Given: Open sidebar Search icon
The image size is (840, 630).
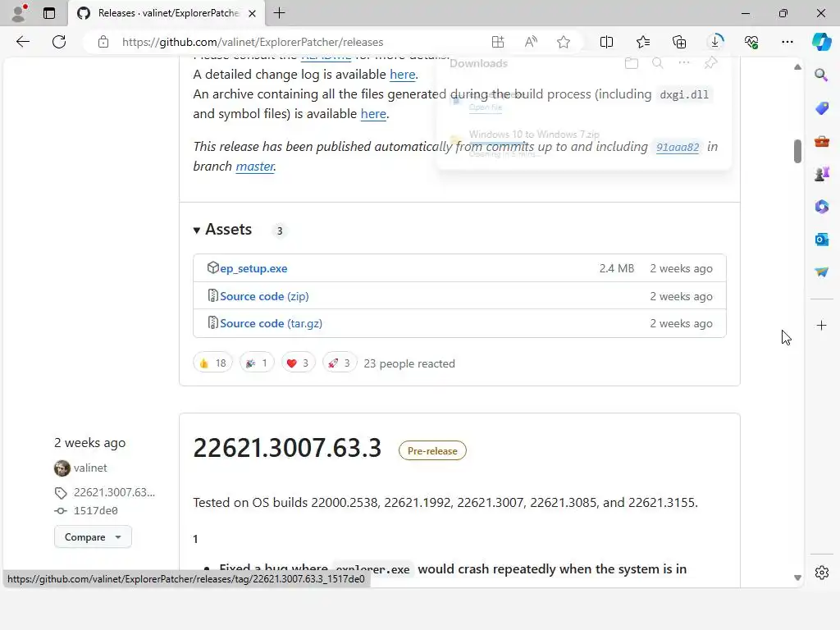Looking at the screenshot, I should pyautogui.click(x=821, y=75).
